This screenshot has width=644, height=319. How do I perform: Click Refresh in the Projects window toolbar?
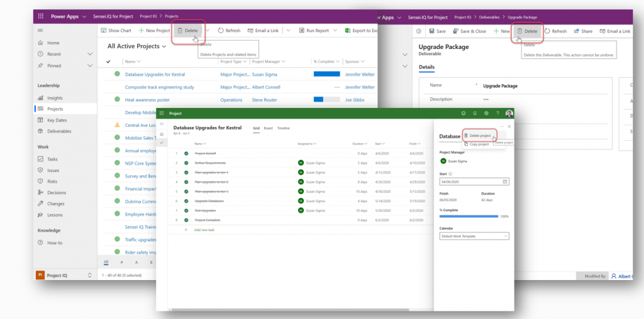pos(229,31)
